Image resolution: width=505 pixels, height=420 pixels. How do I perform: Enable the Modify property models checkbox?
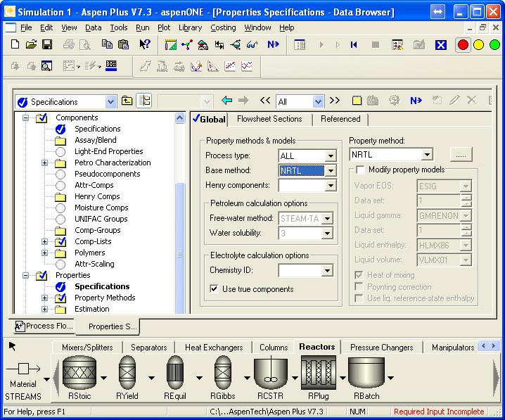tap(359, 170)
